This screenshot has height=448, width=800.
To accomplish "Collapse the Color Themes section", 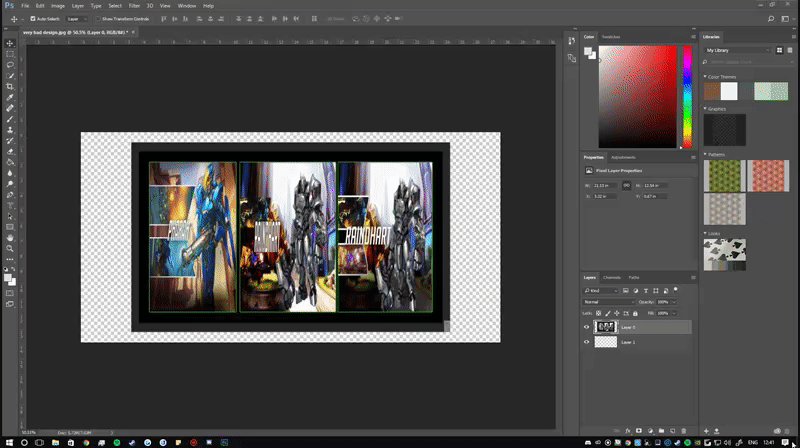I will [705, 76].
